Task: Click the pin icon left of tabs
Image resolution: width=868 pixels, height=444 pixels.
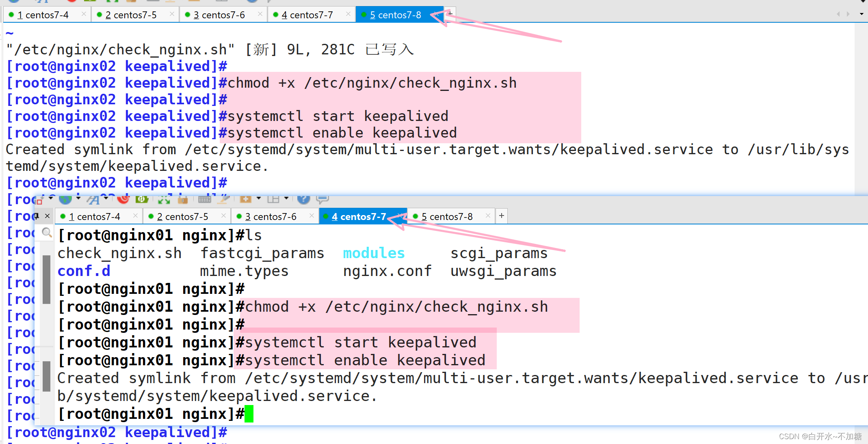Action: pos(37,216)
